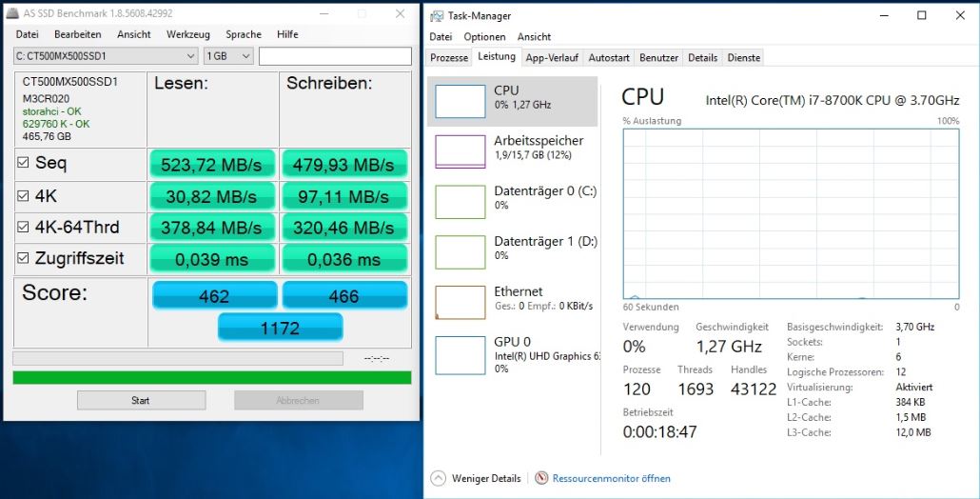Open the Ansicht menu in Task-Manager
The height and width of the screenshot is (499, 980).
(535, 37)
